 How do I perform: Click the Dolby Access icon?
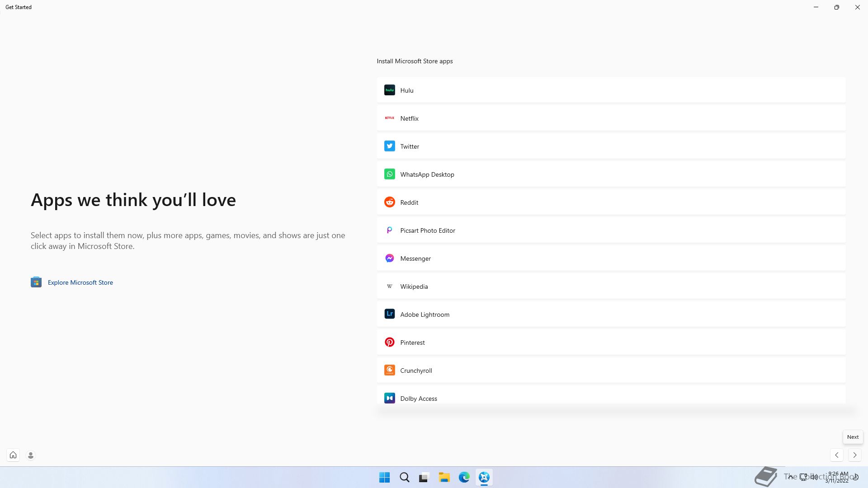(x=389, y=398)
